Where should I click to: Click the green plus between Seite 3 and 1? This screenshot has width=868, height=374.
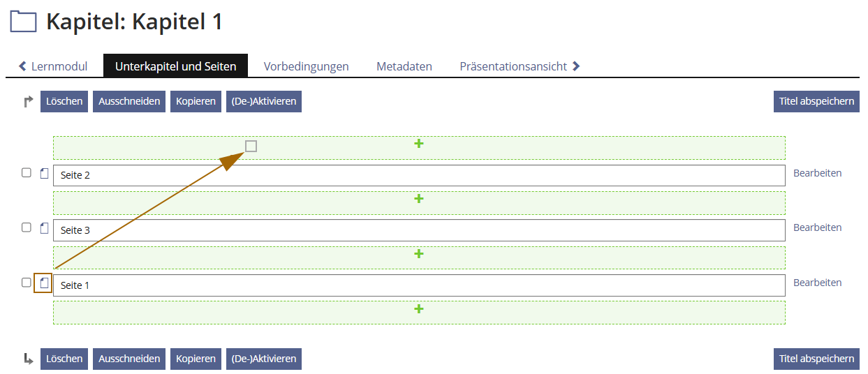[x=419, y=254]
